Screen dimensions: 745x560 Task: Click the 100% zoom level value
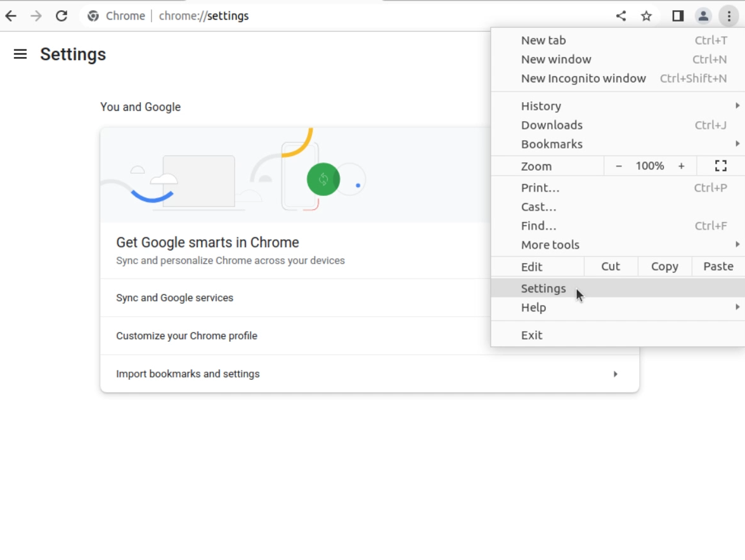coord(649,166)
